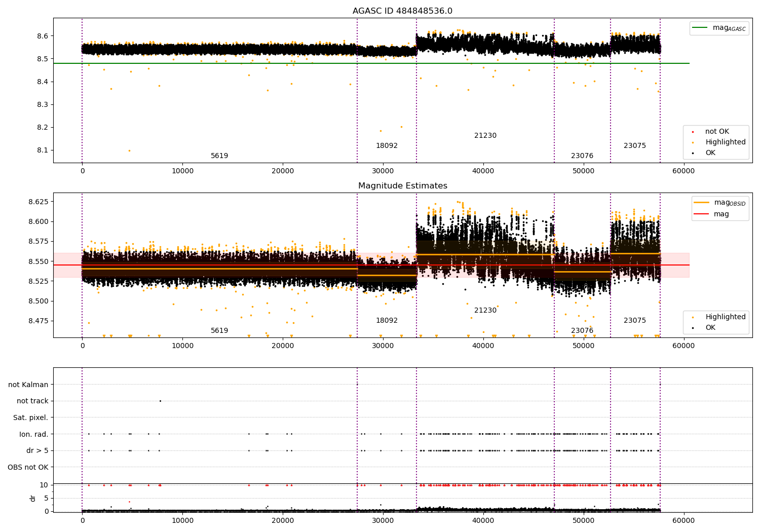The height and width of the screenshot is (532, 760).
Task: Click OBSID label 23076 in the top plot
Action: (582, 156)
